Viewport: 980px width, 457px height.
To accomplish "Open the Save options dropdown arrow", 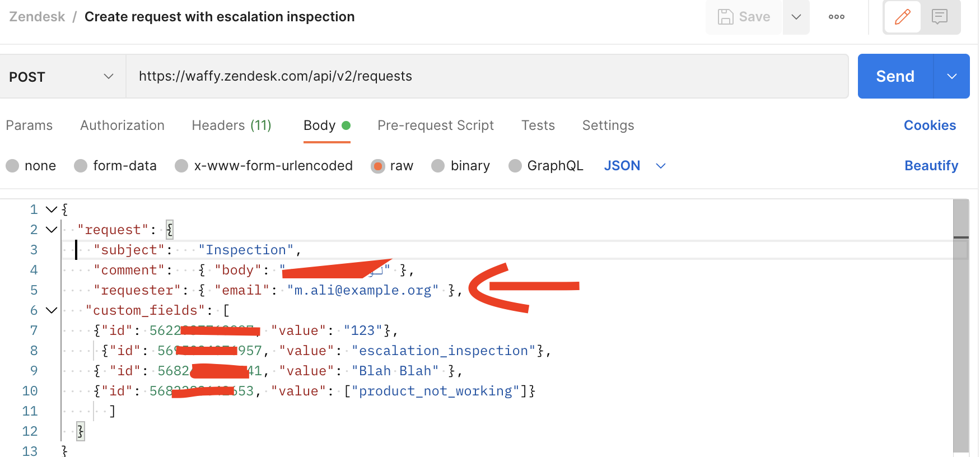I will pos(796,17).
